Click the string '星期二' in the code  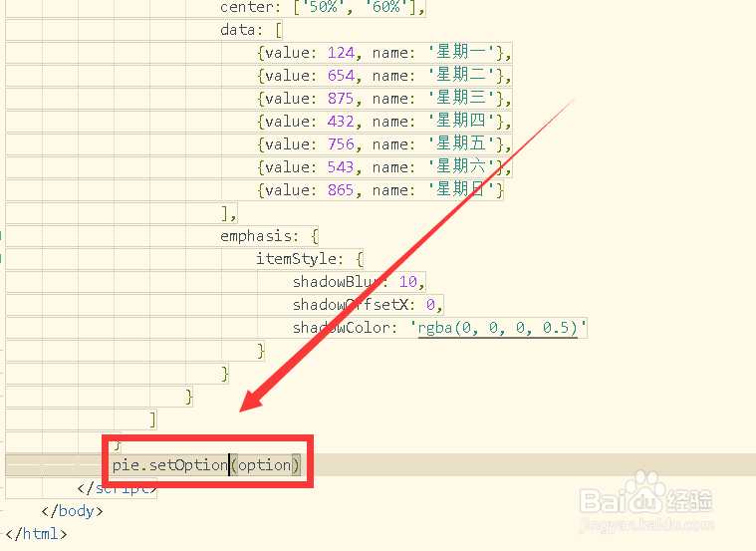pyautogui.click(x=461, y=76)
